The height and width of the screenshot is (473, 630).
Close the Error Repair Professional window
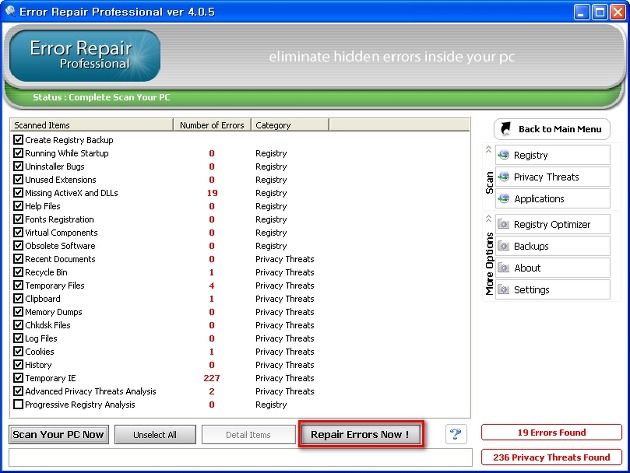(618, 12)
